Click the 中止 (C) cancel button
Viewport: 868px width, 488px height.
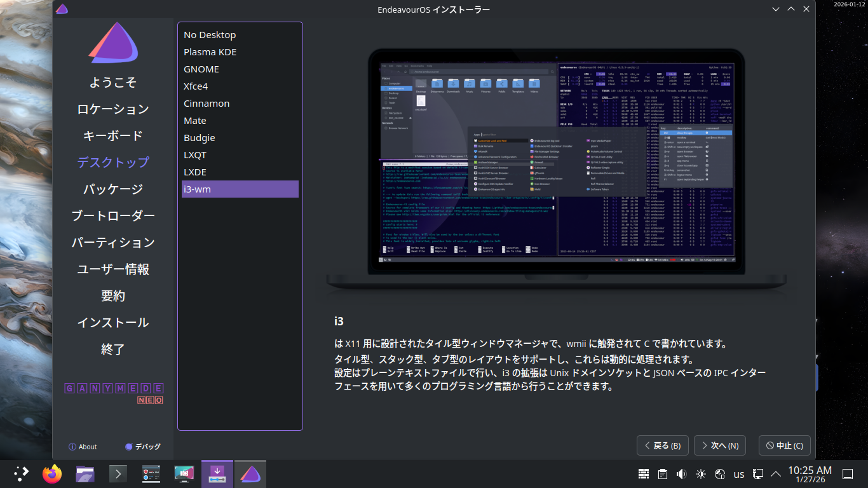(784, 445)
